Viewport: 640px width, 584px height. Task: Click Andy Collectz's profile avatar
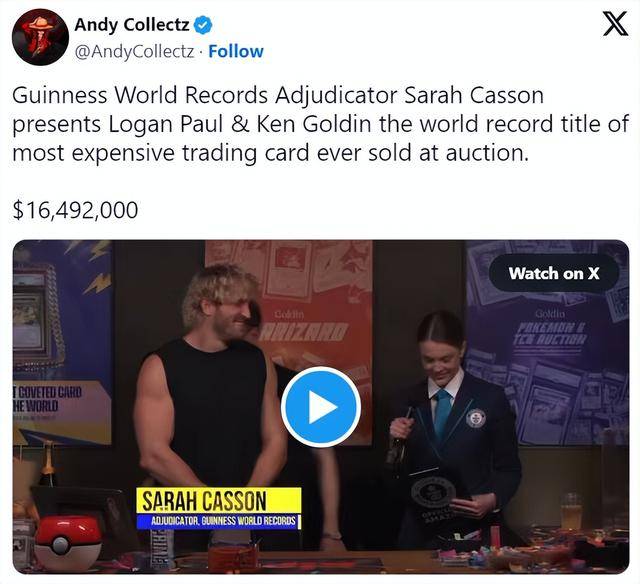[40, 37]
